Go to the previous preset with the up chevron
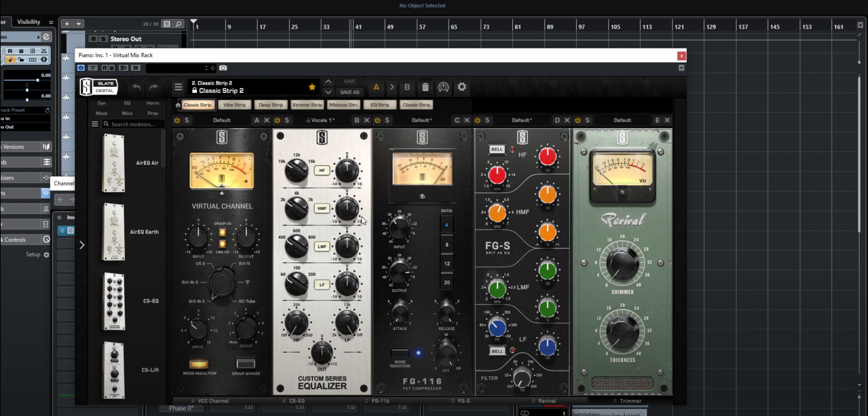Image resolution: width=868 pixels, height=416 pixels. [x=328, y=82]
